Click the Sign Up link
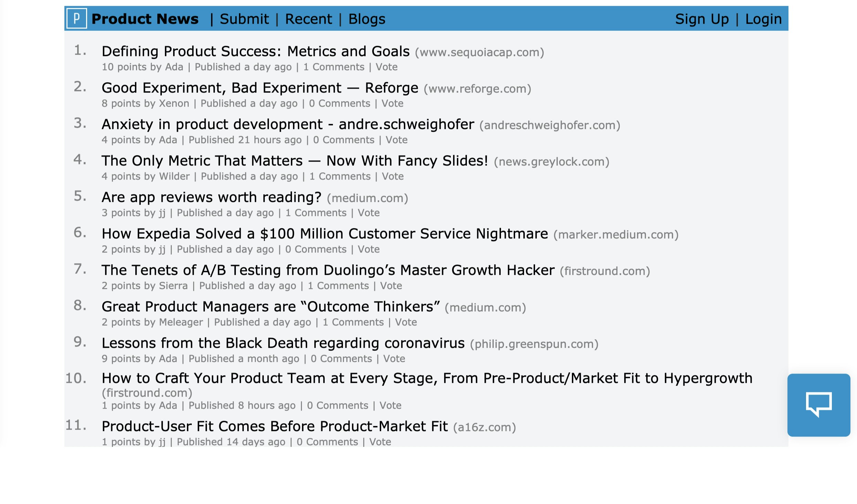Viewport: 857px width, 504px height. click(702, 19)
